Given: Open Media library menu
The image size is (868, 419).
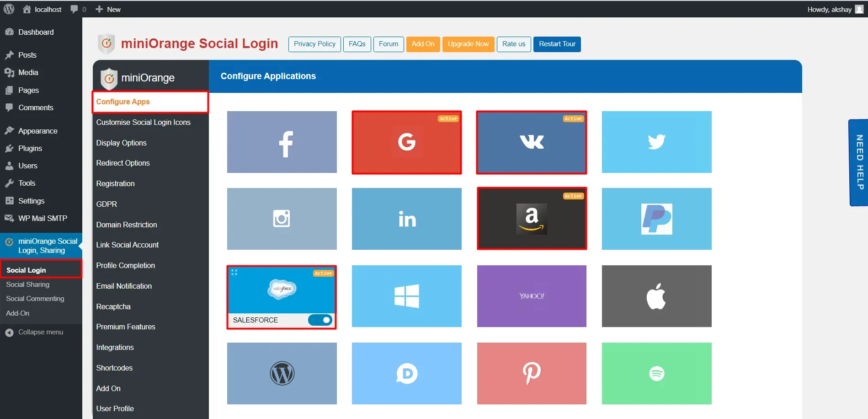Looking at the screenshot, I should (41, 72).
